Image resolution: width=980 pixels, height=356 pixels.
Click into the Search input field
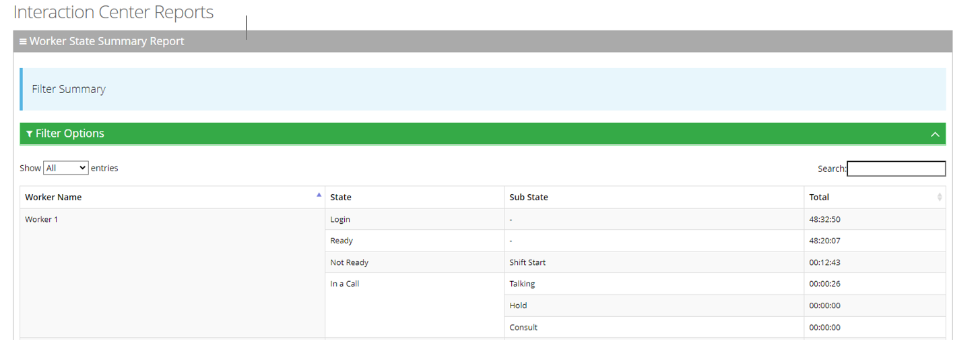click(x=896, y=169)
